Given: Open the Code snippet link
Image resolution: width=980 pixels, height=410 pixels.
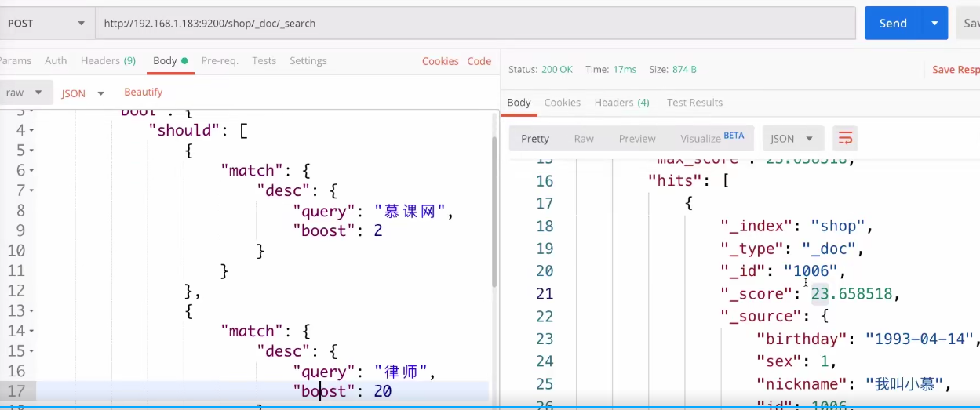Looking at the screenshot, I should 479,61.
